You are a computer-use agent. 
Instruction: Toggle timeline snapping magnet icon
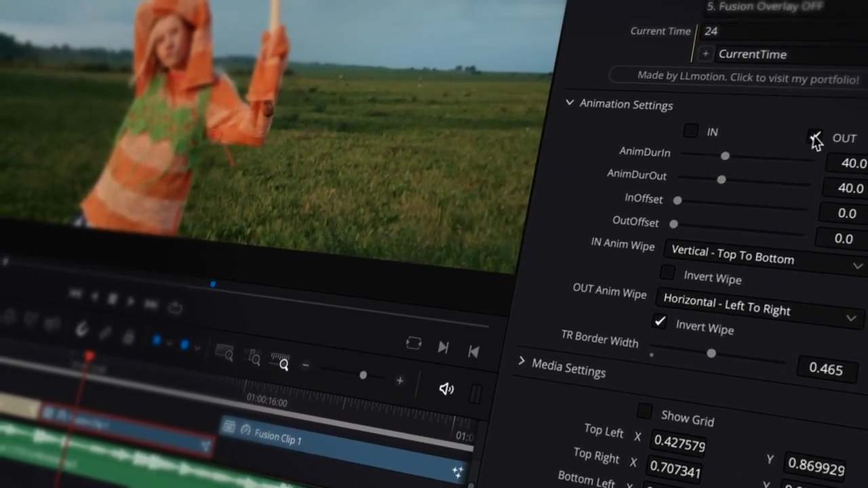pos(81,329)
